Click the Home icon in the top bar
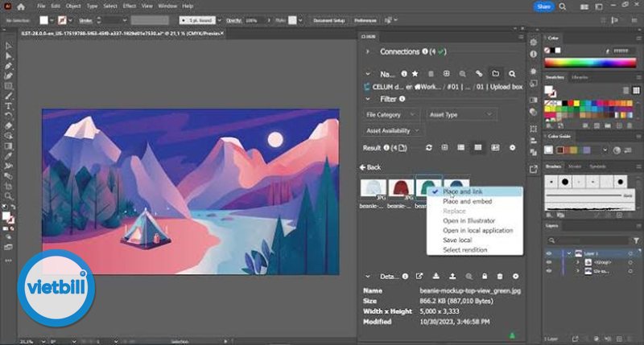This screenshot has width=644, height=345. 21,6
